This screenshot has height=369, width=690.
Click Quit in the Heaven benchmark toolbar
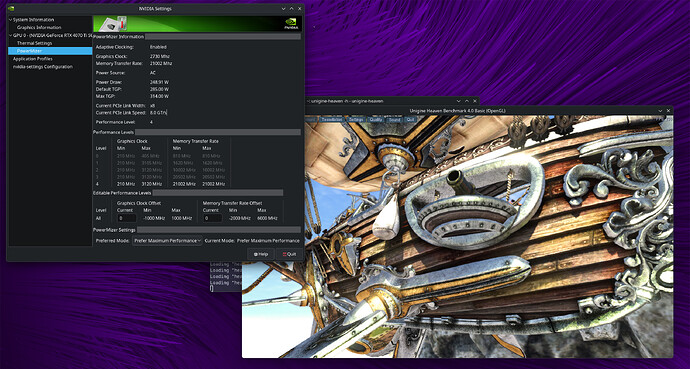tap(410, 119)
